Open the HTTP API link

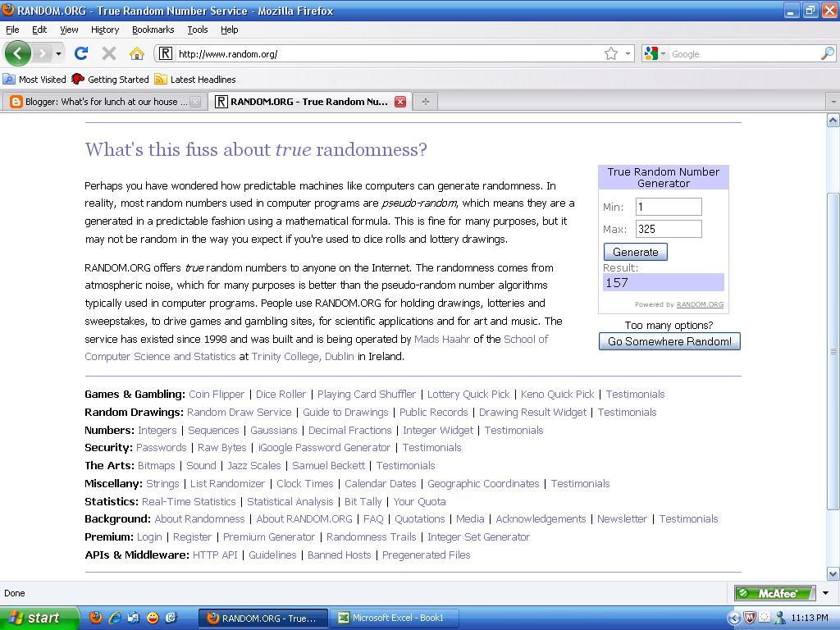(x=215, y=555)
